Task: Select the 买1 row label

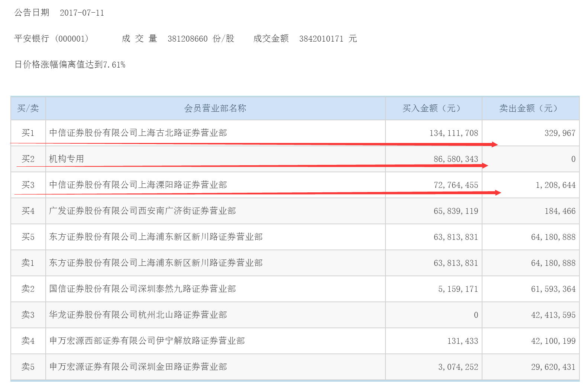Action: pos(28,133)
